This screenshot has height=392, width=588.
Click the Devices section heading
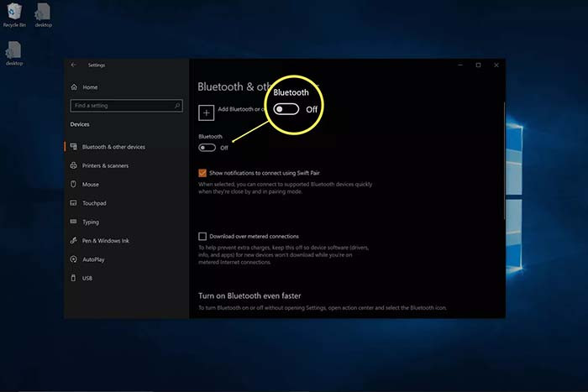tap(80, 124)
